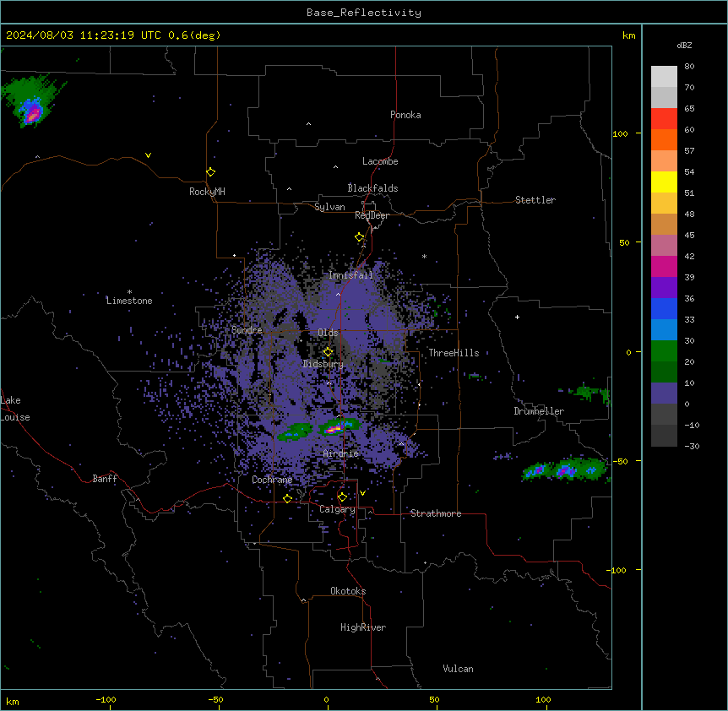Click the -50 tick on right axis
Image resolution: width=728 pixels, height=711 pixels.
(x=619, y=461)
